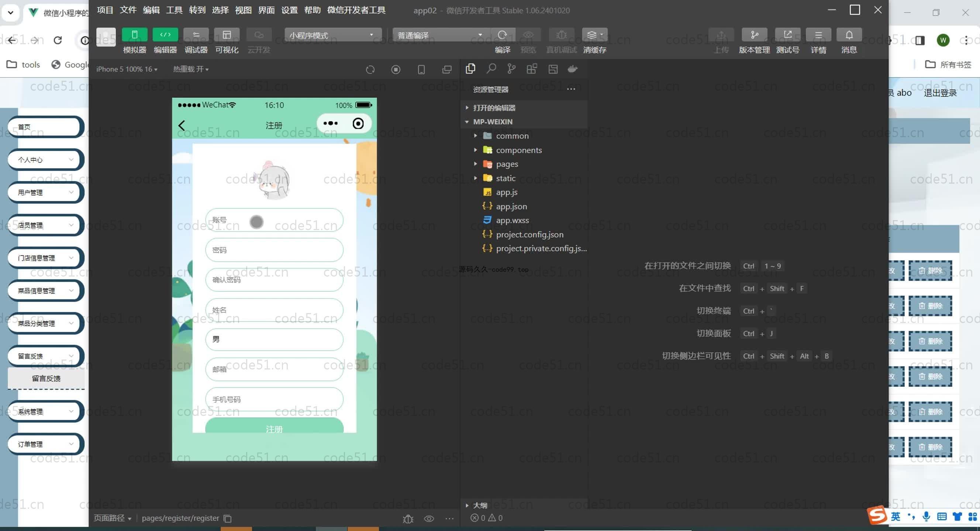980x531 pixels.
Task: Open the test account (测试号) button
Action: click(787, 35)
